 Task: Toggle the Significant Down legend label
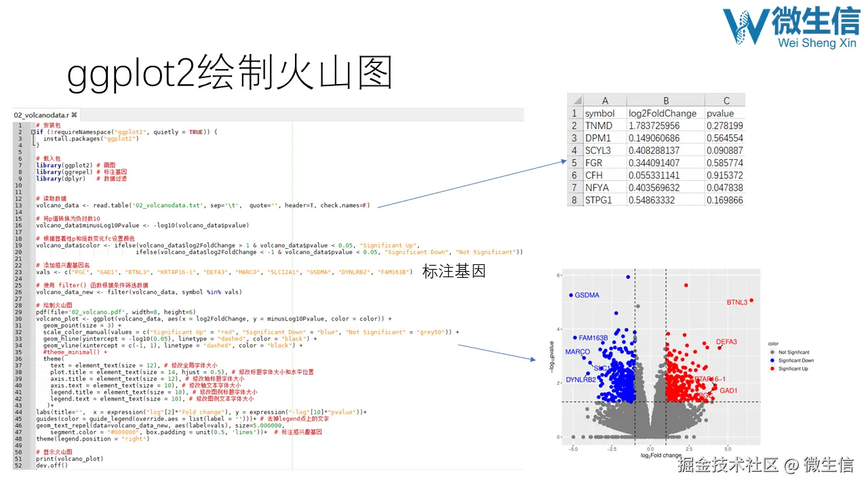795,361
